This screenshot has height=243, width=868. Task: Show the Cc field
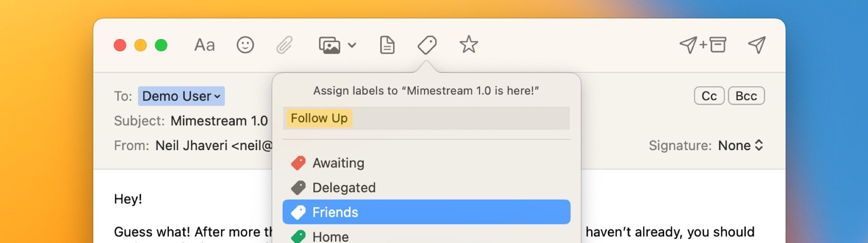click(709, 96)
